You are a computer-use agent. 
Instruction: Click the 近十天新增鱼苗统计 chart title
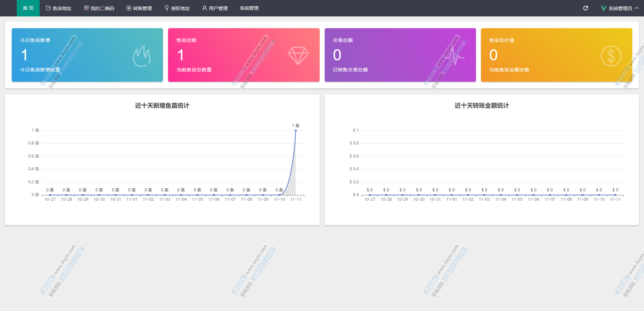(162, 106)
